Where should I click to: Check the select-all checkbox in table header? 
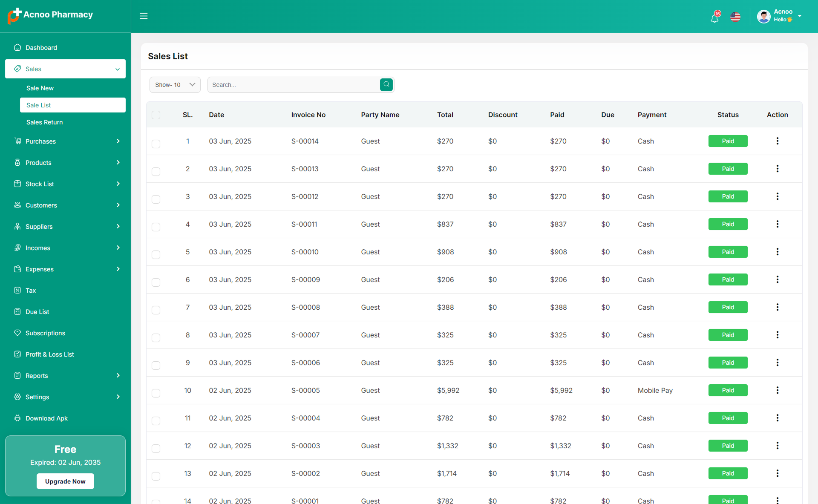(156, 115)
